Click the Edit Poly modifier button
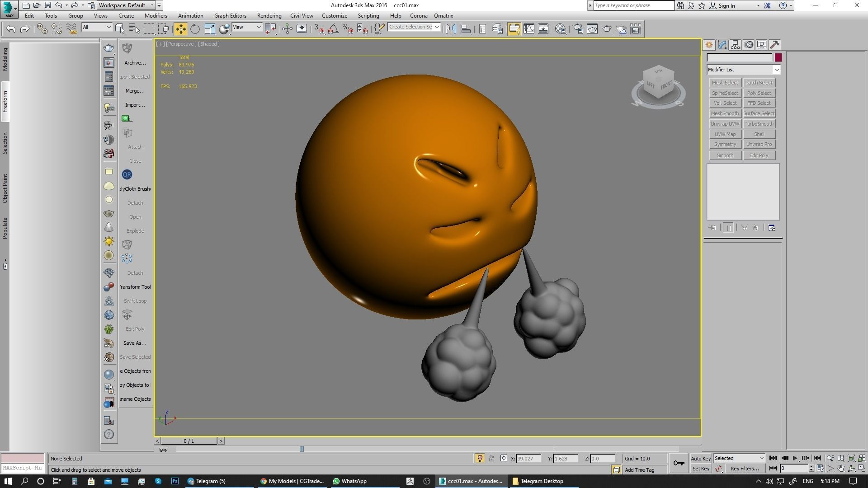This screenshot has width=868, height=488. pos(759,155)
